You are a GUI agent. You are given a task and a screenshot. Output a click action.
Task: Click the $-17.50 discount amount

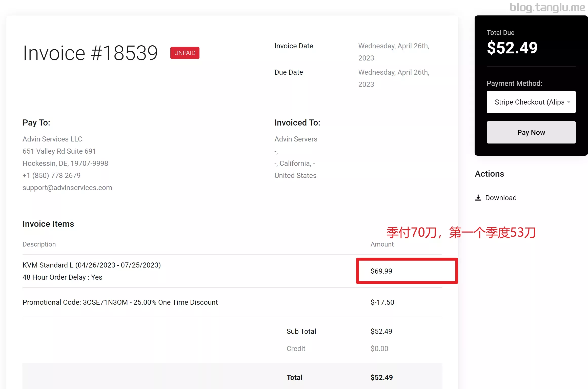click(x=382, y=302)
